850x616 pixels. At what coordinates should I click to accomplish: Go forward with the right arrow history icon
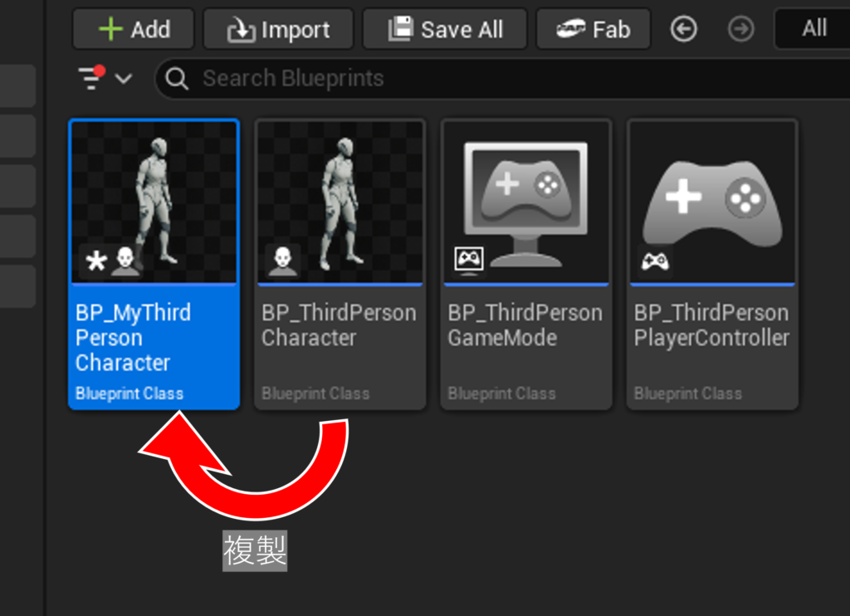coord(740,30)
